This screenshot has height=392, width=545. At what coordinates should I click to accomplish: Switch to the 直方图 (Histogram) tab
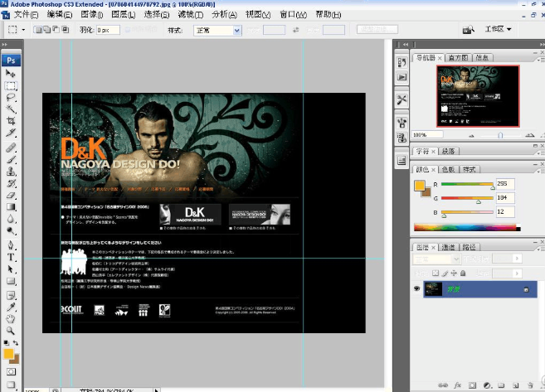pyautogui.click(x=457, y=58)
